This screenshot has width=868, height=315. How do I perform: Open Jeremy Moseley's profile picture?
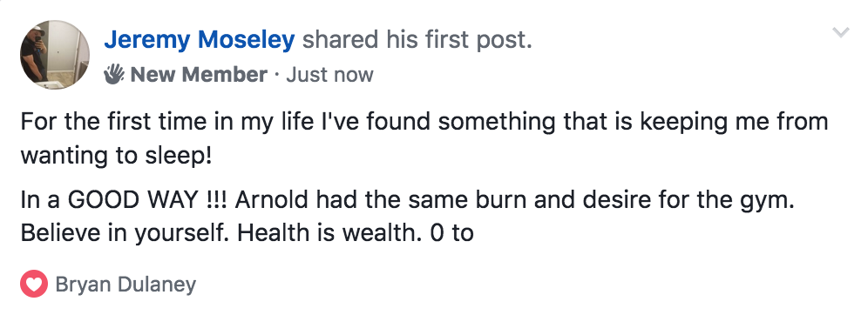[55, 54]
